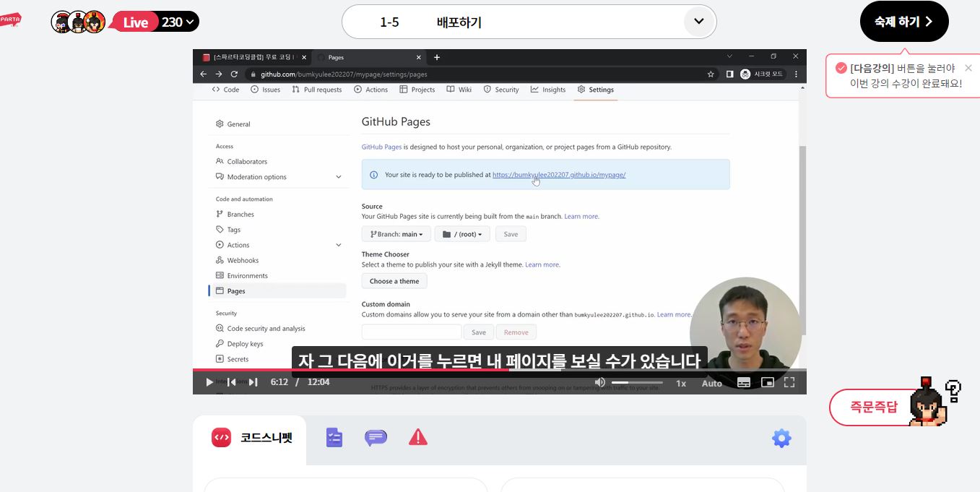The image size is (980, 492).
Task: Select the 코드스니펫 tab
Action: 251,437
